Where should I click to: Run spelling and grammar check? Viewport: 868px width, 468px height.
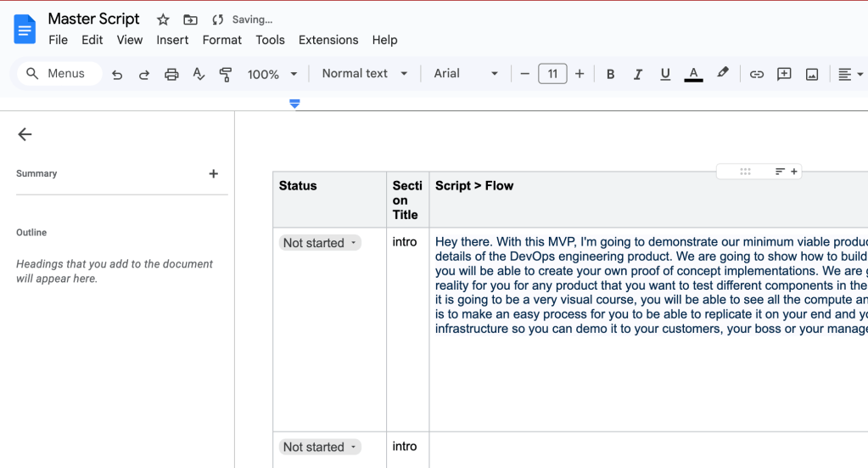pyautogui.click(x=199, y=74)
